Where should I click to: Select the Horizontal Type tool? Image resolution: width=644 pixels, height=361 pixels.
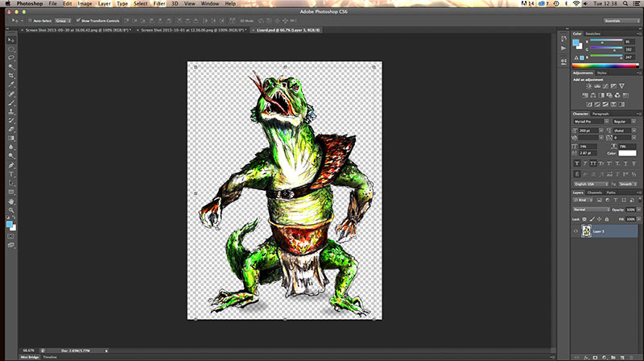pyautogui.click(x=11, y=174)
